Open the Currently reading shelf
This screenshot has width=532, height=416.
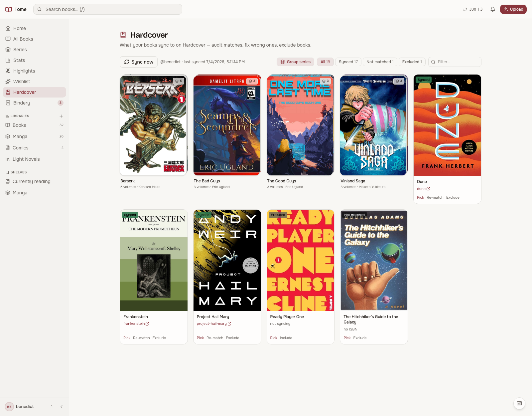34,181
